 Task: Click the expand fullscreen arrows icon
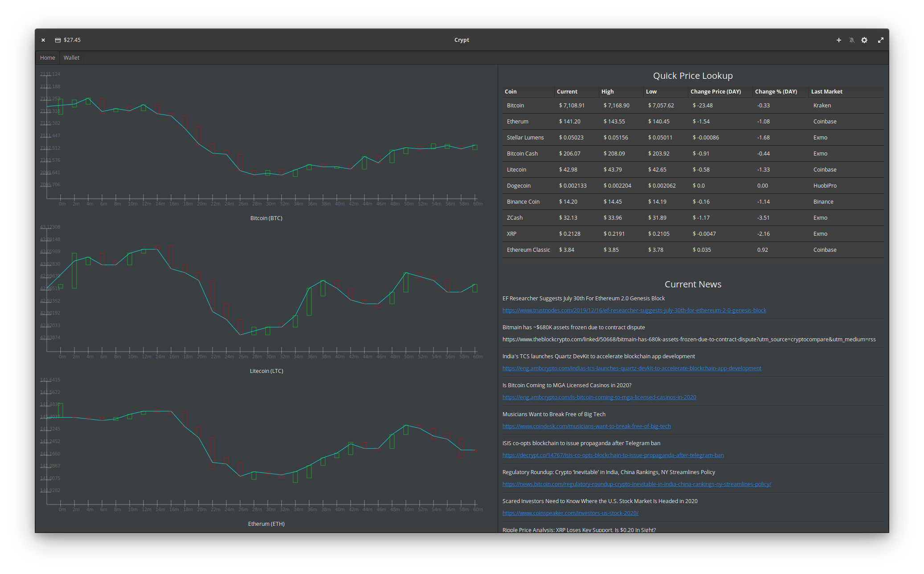pyautogui.click(x=880, y=40)
